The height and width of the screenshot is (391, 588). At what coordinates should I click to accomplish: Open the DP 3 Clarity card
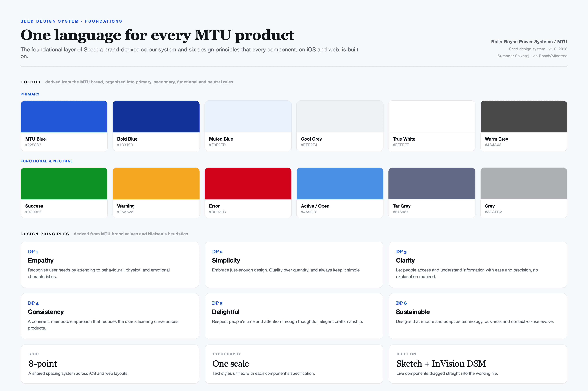pyautogui.click(x=478, y=265)
